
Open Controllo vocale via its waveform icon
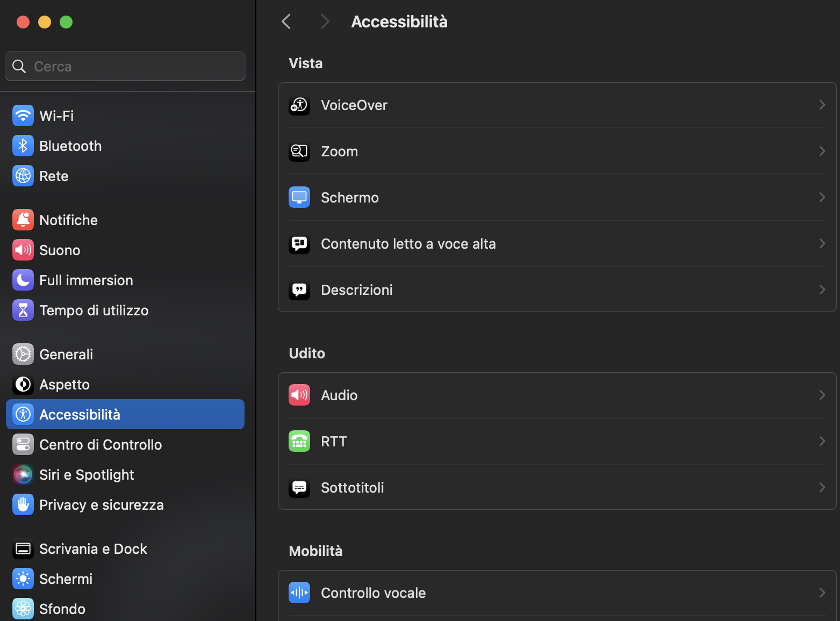tap(299, 593)
